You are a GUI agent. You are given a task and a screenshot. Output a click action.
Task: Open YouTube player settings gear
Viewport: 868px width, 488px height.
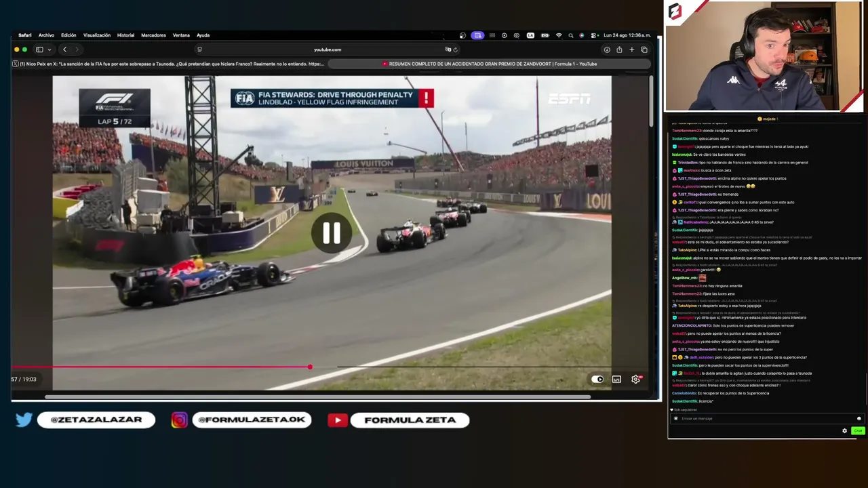(635, 380)
